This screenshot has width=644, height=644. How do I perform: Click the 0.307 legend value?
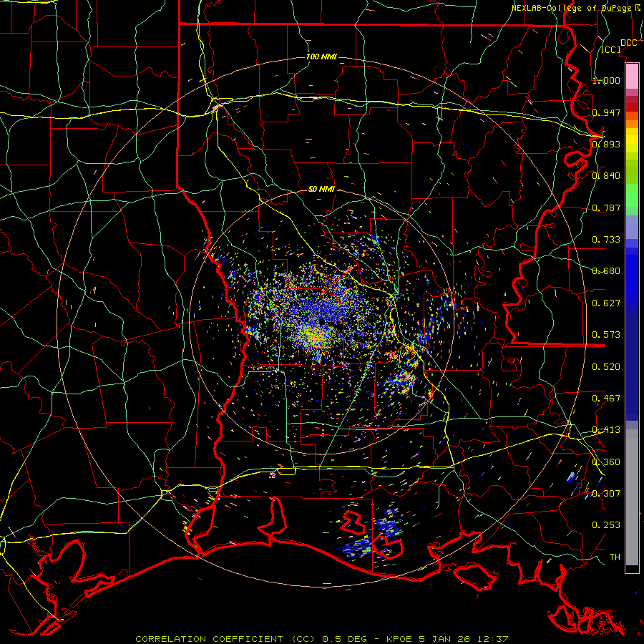tap(606, 494)
